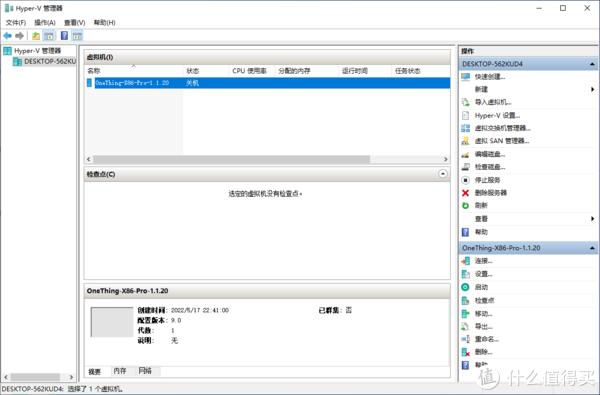
Task: Expand the 查看 submenu arrow in actions pane
Action: click(592, 219)
